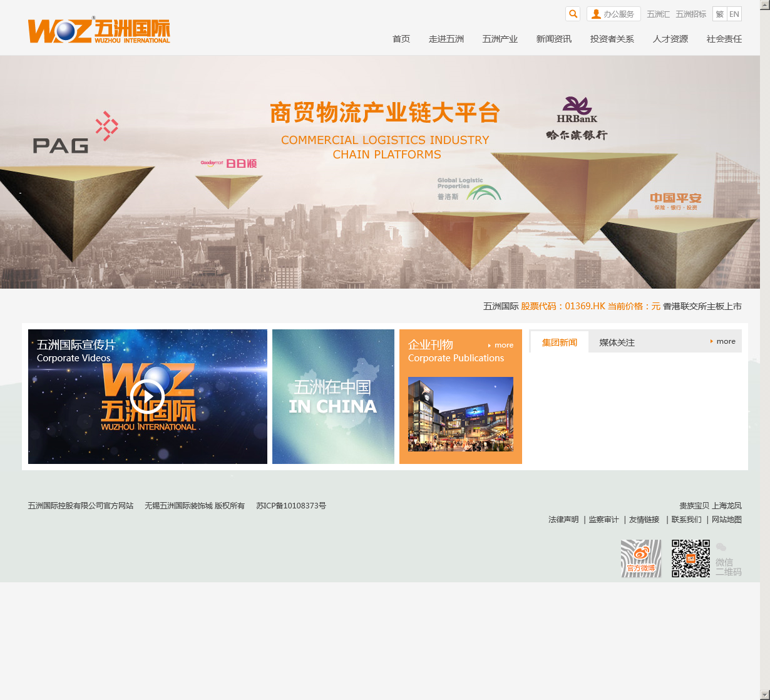
Task: Select the 媒体关注 tab
Action: [617, 342]
